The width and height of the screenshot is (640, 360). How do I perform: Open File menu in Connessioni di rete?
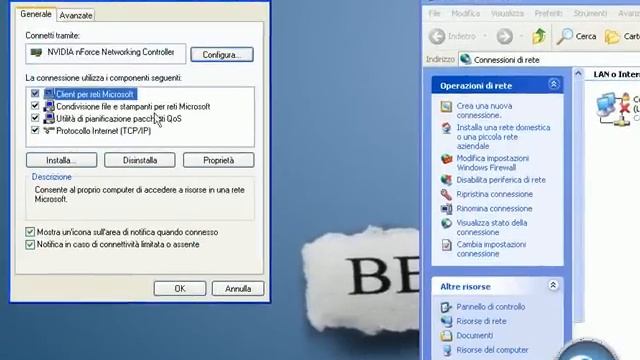pos(434,13)
